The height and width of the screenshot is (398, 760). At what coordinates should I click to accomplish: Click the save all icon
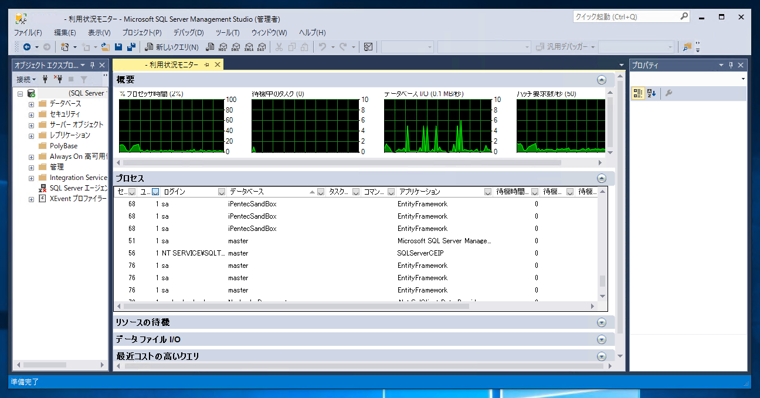pyautogui.click(x=131, y=47)
